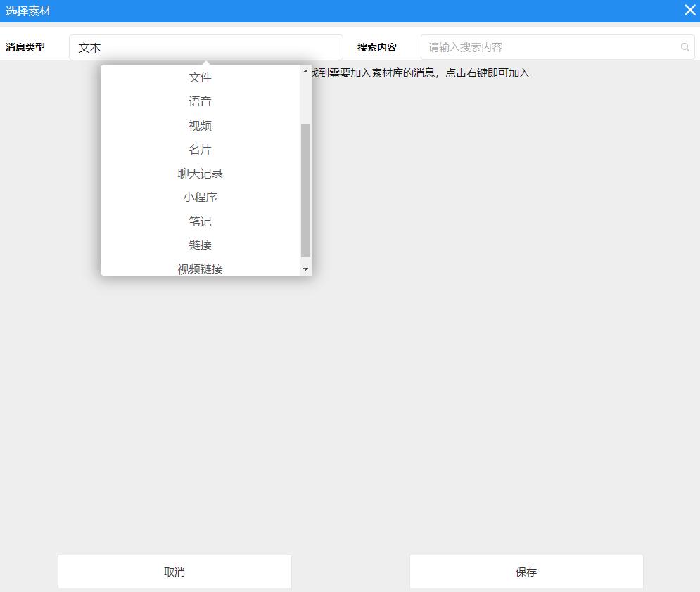Select 笔记 from the list

(200, 221)
